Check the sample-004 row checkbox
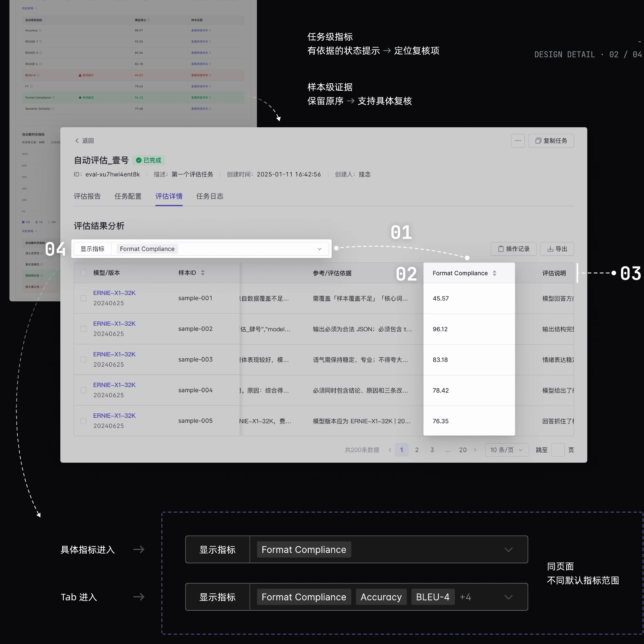Image resolution: width=644 pixels, height=644 pixels. [84, 390]
